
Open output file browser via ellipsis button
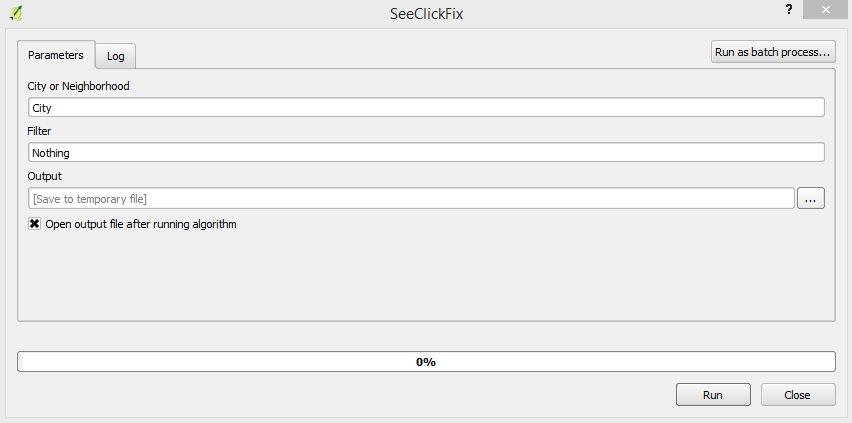(810, 199)
